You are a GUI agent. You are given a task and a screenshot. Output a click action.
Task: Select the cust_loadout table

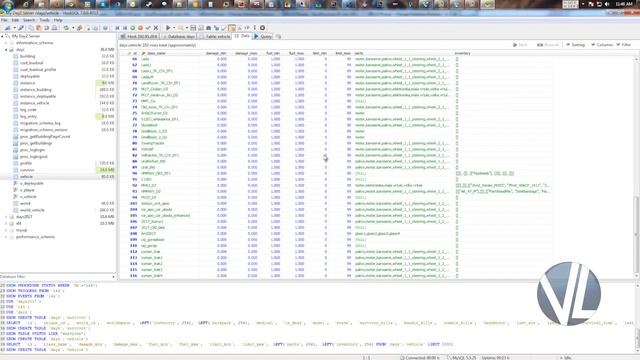[31, 63]
